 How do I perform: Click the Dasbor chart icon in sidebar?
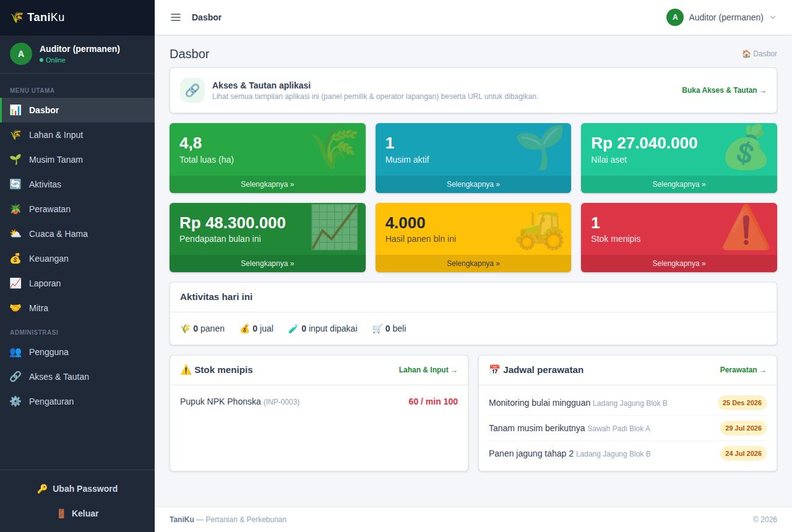point(15,110)
